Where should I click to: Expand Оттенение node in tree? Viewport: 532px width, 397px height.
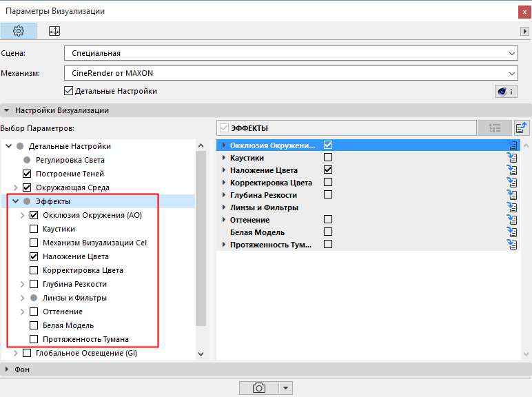point(22,312)
